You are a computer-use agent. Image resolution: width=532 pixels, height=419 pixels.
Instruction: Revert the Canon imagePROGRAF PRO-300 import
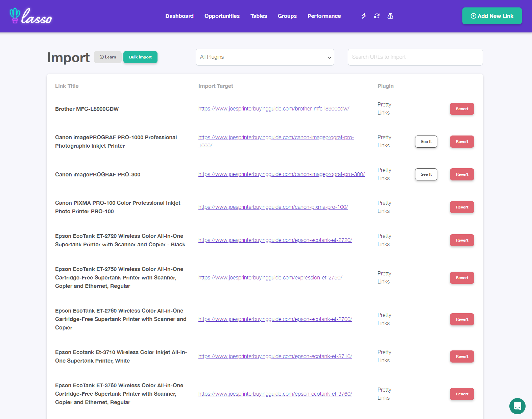point(462,174)
